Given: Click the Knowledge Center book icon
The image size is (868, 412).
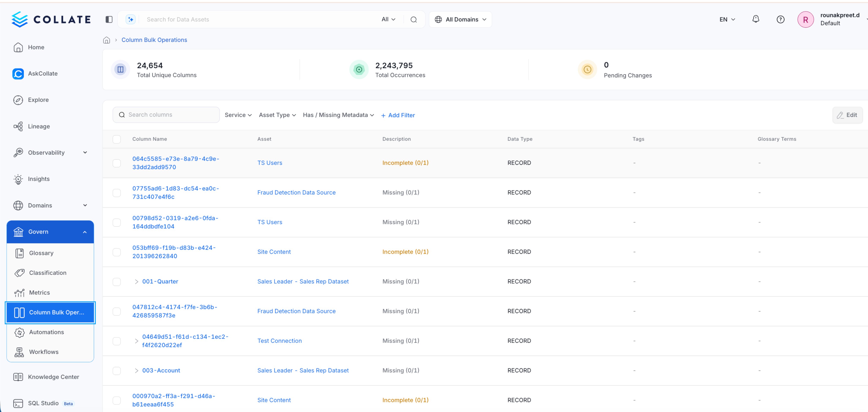Looking at the screenshot, I should 18,377.
